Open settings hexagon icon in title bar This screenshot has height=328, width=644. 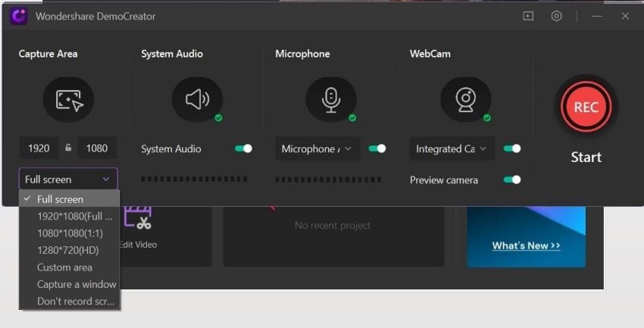pos(557,16)
